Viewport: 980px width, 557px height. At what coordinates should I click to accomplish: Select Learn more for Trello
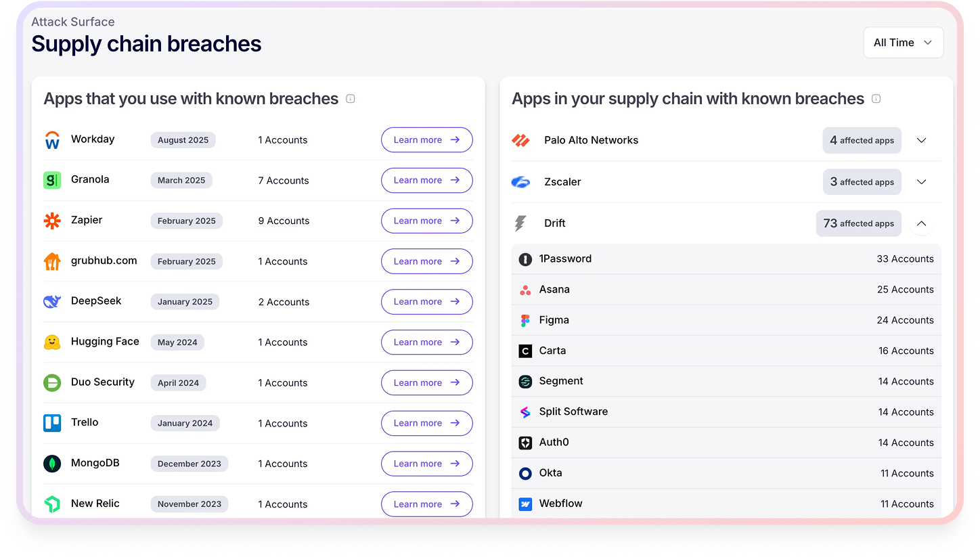pyautogui.click(x=427, y=423)
